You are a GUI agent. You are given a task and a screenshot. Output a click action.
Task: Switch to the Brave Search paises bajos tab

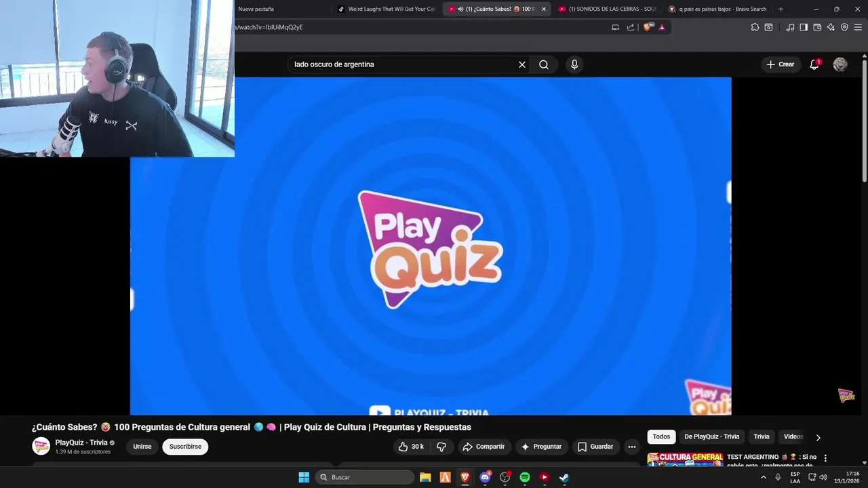[x=717, y=9]
